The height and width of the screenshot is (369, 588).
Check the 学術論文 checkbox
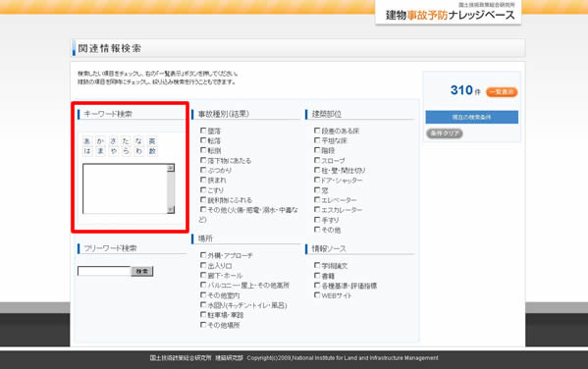coord(317,265)
